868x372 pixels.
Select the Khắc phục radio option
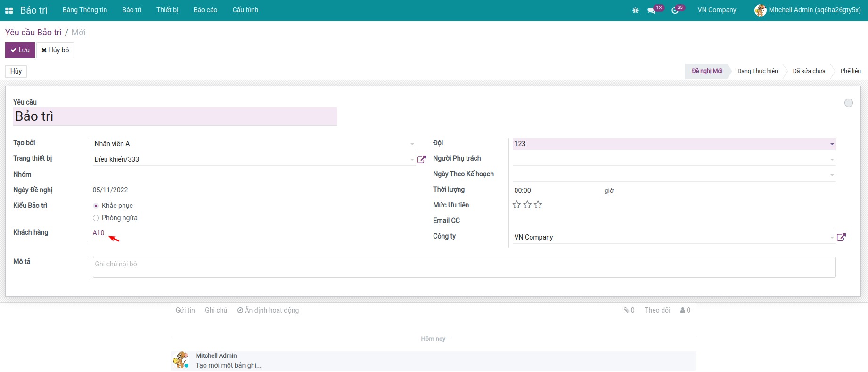[x=96, y=206]
